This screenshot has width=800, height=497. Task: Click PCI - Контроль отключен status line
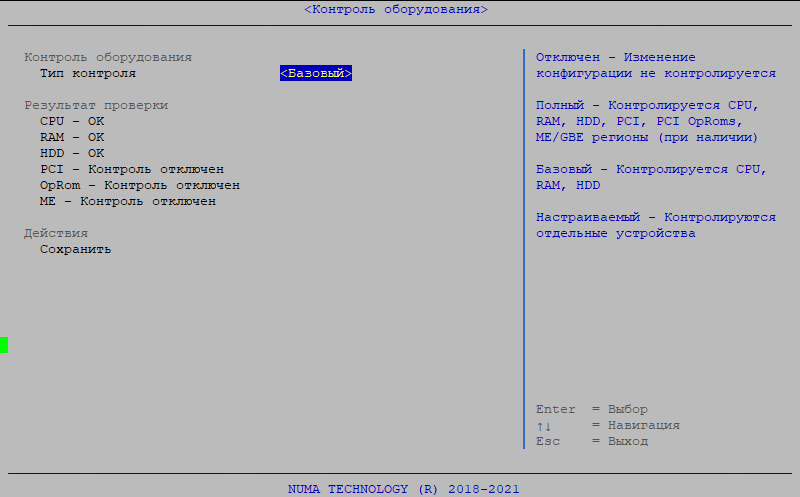point(132,169)
